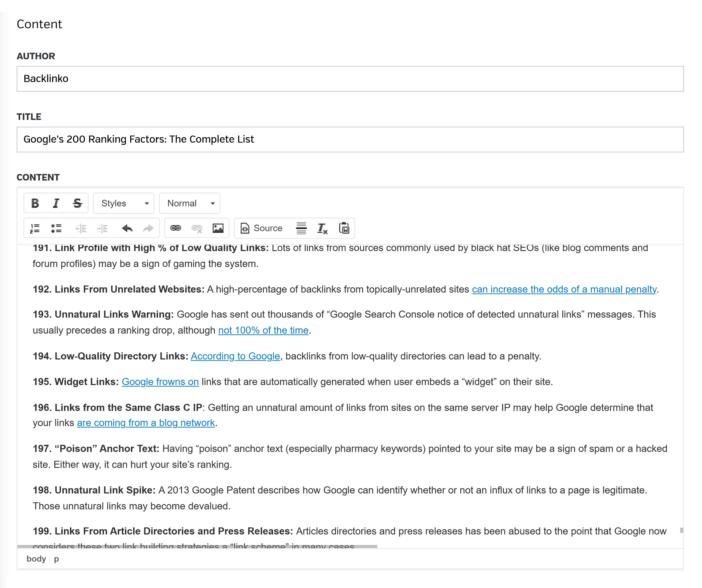This screenshot has height=588, width=702.
Task: Select the 'p' element in the path bar
Action: 56,559
